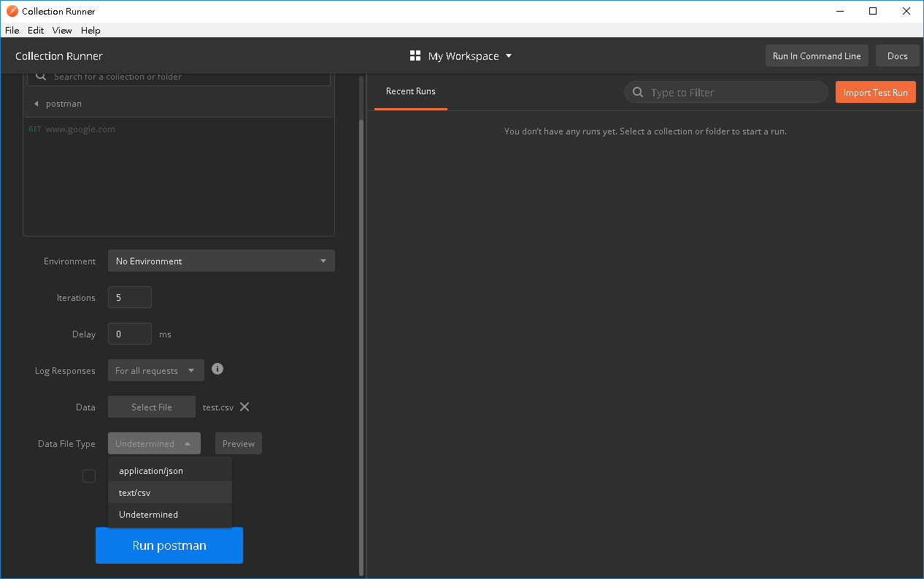924x579 pixels.
Task: Click the Delay label
Action: (84, 334)
